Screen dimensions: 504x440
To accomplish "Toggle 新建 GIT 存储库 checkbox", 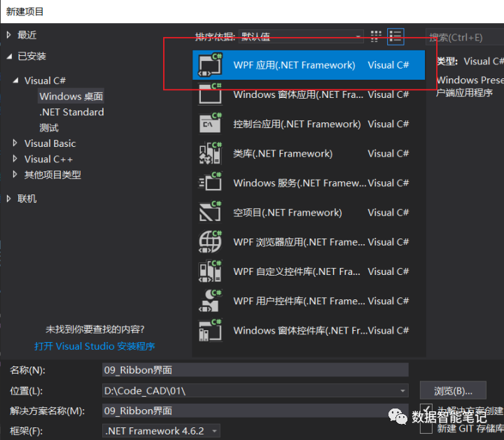I will (x=426, y=428).
